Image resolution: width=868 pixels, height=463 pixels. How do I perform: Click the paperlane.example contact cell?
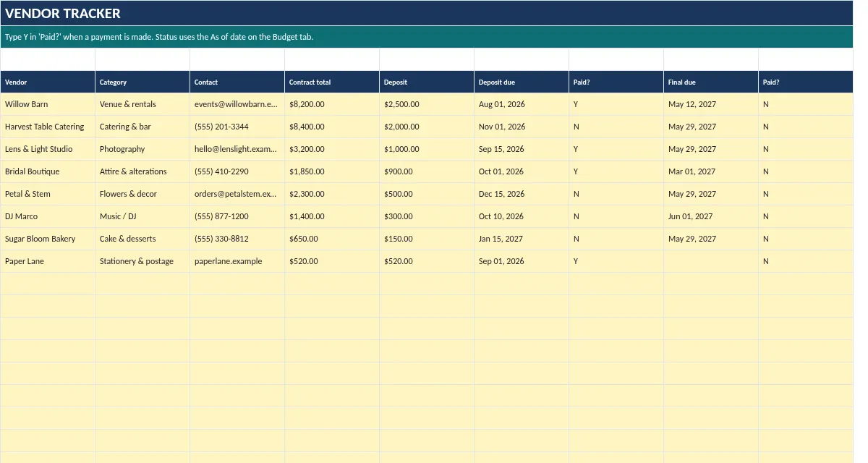(237, 261)
